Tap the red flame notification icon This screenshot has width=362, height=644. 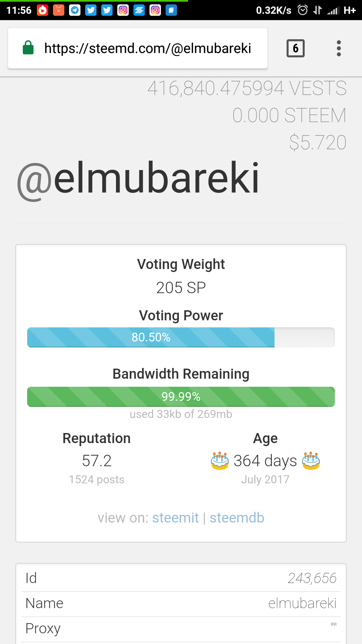click(x=43, y=10)
